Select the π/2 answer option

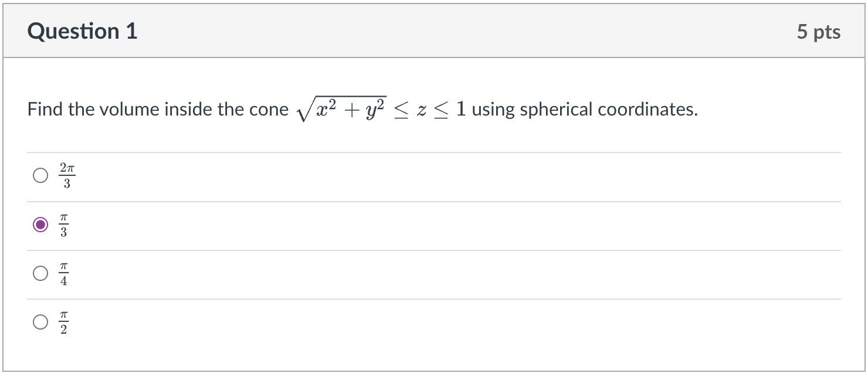[x=40, y=321]
